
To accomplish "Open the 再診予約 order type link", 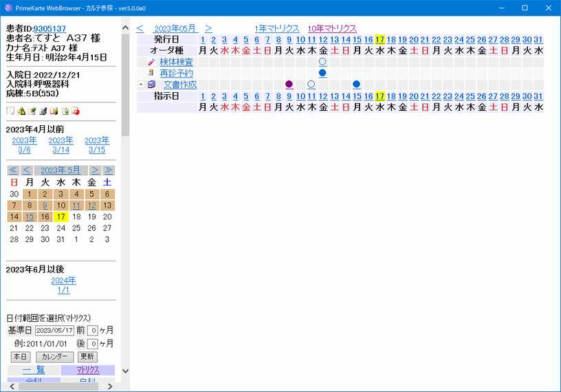I will pyautogui.click(x=177, y=74).
